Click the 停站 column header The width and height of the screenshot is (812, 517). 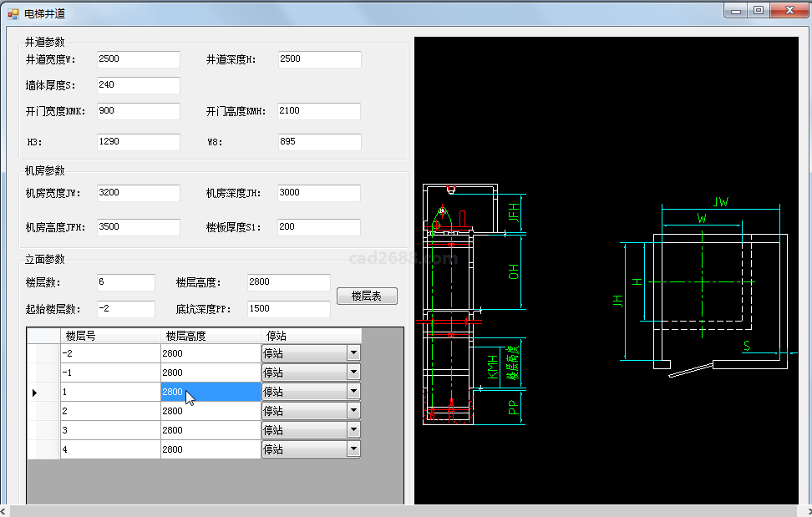tap(311, 336)
